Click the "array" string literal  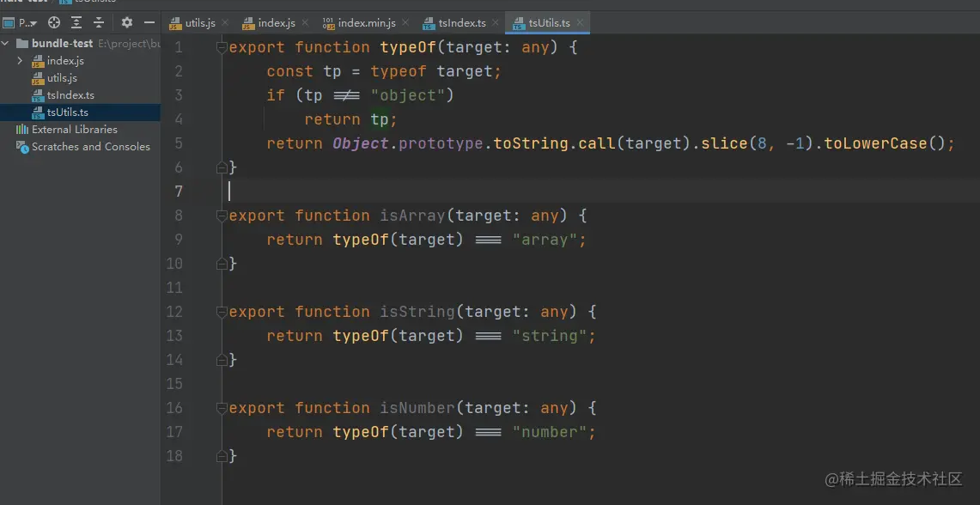(545, 240)
